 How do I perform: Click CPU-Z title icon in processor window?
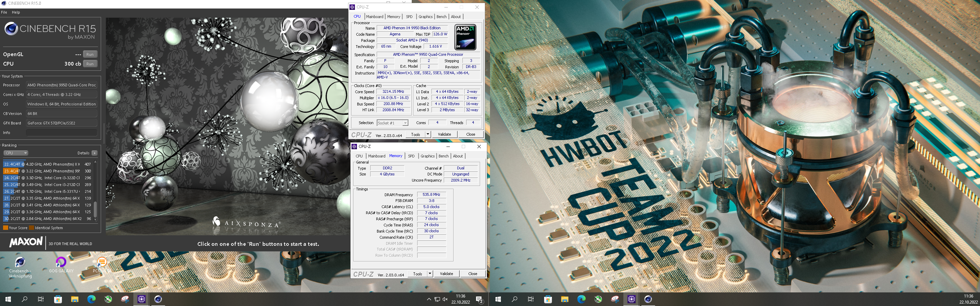pos(352,7)
